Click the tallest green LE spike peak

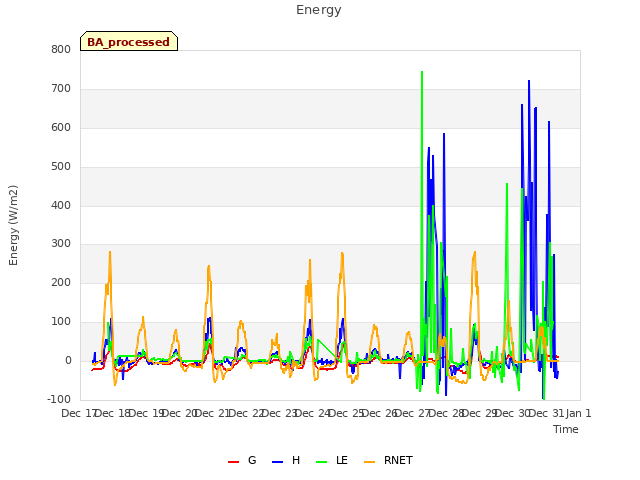point(422,72)
